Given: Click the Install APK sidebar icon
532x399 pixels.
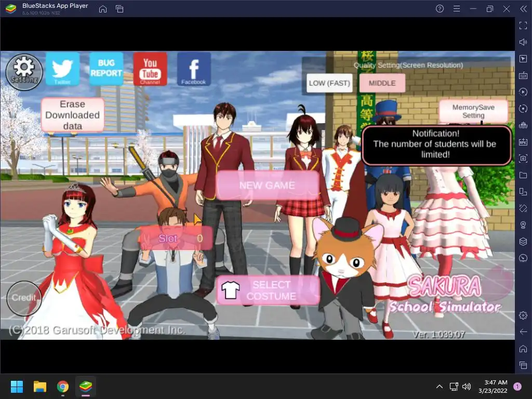Looking at the screenshot, I should point(523,142).
